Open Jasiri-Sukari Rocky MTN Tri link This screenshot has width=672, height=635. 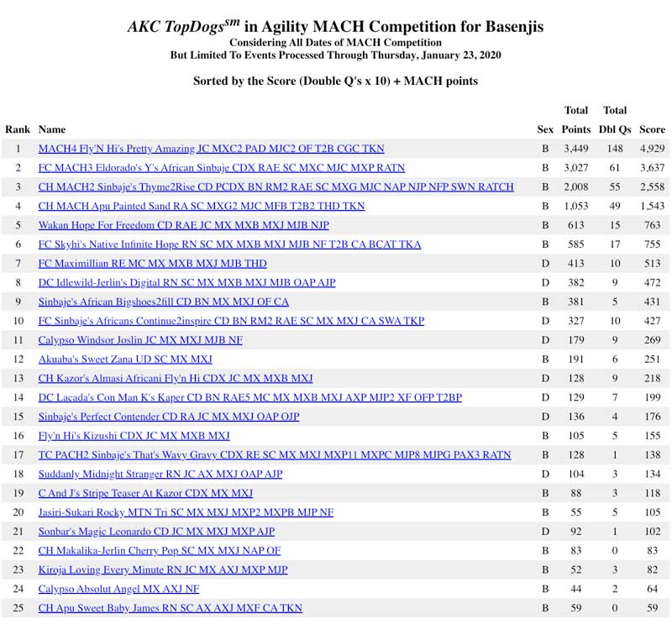pos(186,512)
